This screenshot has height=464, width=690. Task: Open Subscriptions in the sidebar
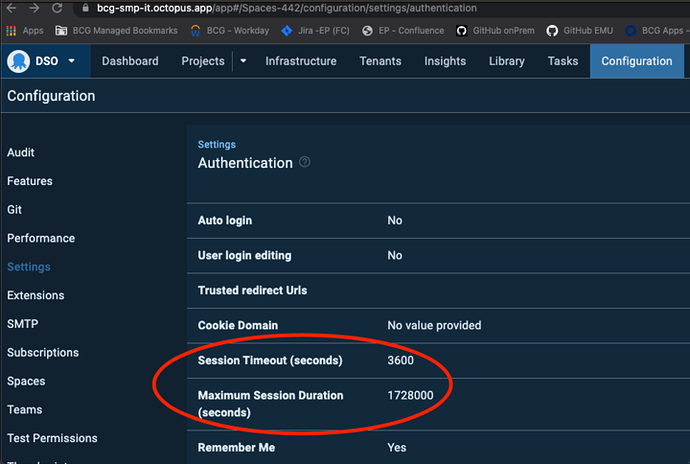point(43,353)
